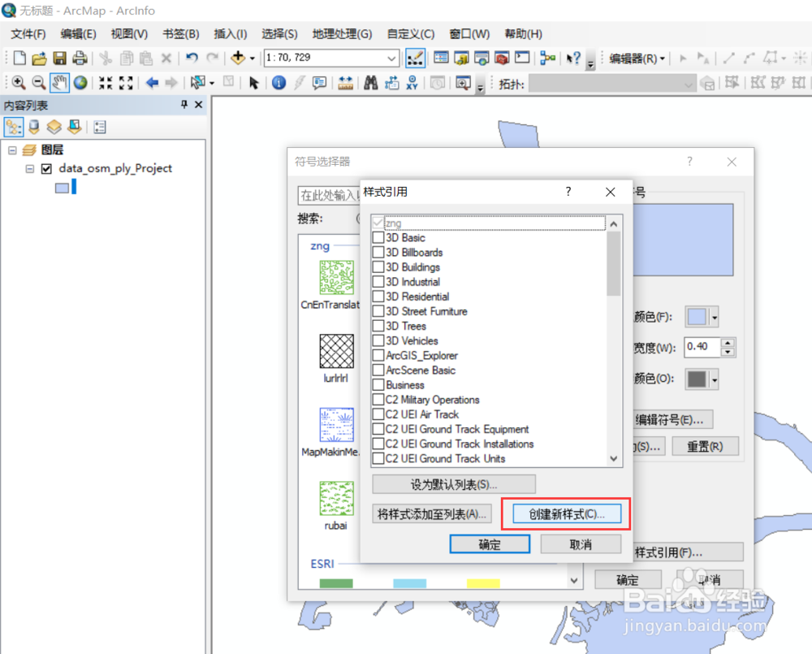Select the Zoom In tool

[19, 82]
